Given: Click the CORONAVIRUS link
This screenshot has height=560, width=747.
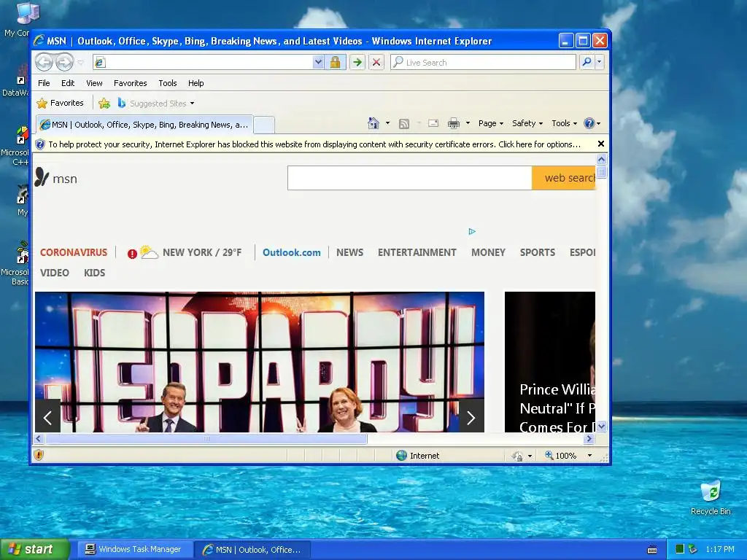Looking at the screenshot, I should click(74, 252).
